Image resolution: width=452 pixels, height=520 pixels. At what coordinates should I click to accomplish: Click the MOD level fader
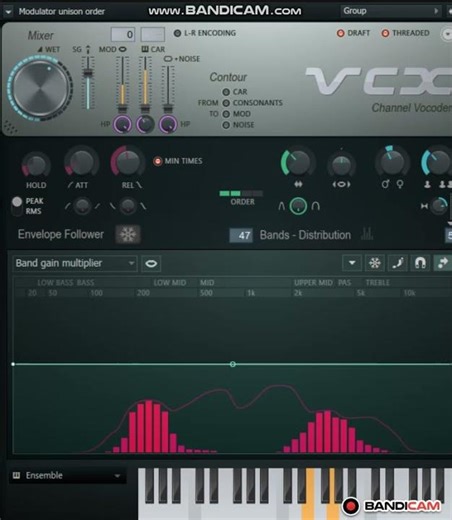pos(122,108)
